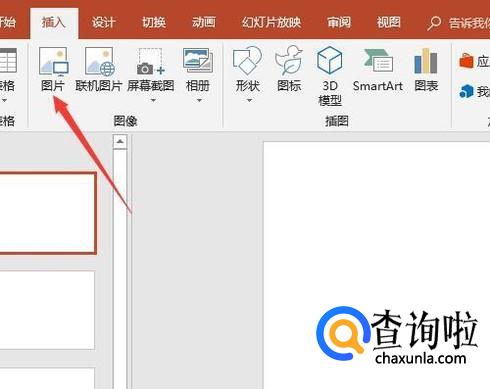The width and height of the screenshot is (490, 389).
Task: Expand the 相册 dropdown arrow
Action: coord(199,100)
